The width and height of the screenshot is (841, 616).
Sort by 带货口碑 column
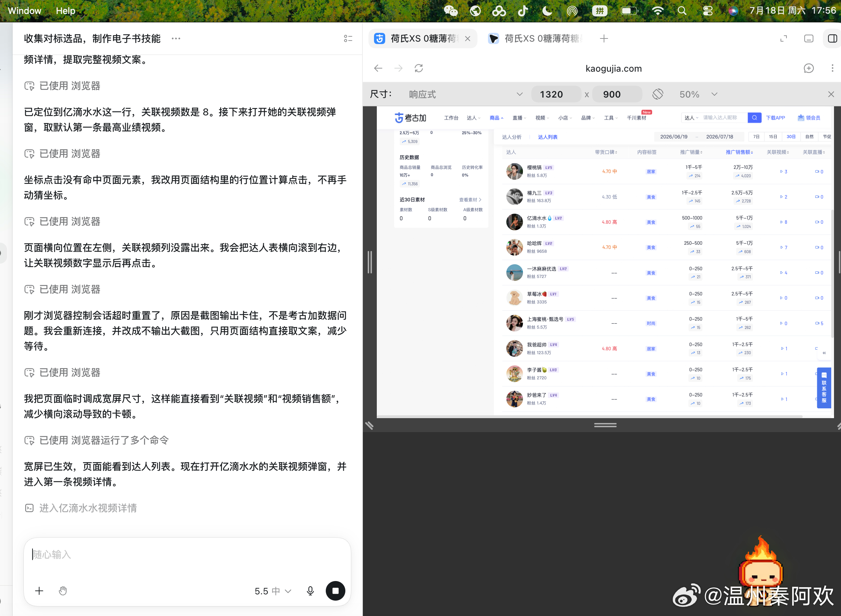tap(606, 152)
